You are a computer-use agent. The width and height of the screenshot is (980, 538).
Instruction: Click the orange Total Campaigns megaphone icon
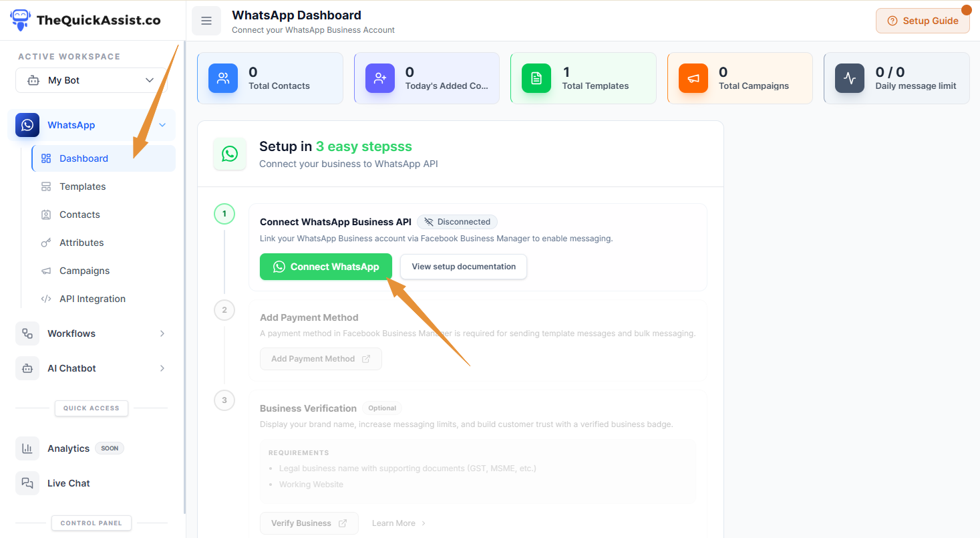[693, 78]
